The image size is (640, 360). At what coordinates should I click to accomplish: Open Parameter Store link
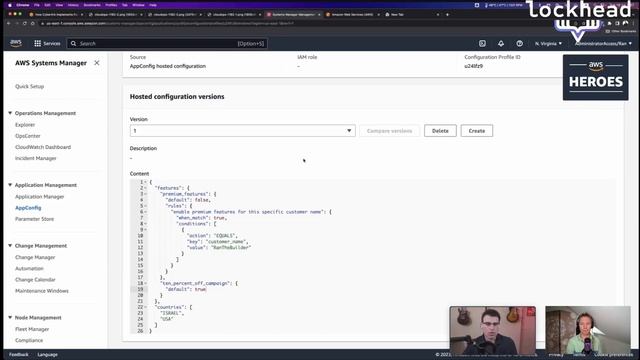pos(34,219)
